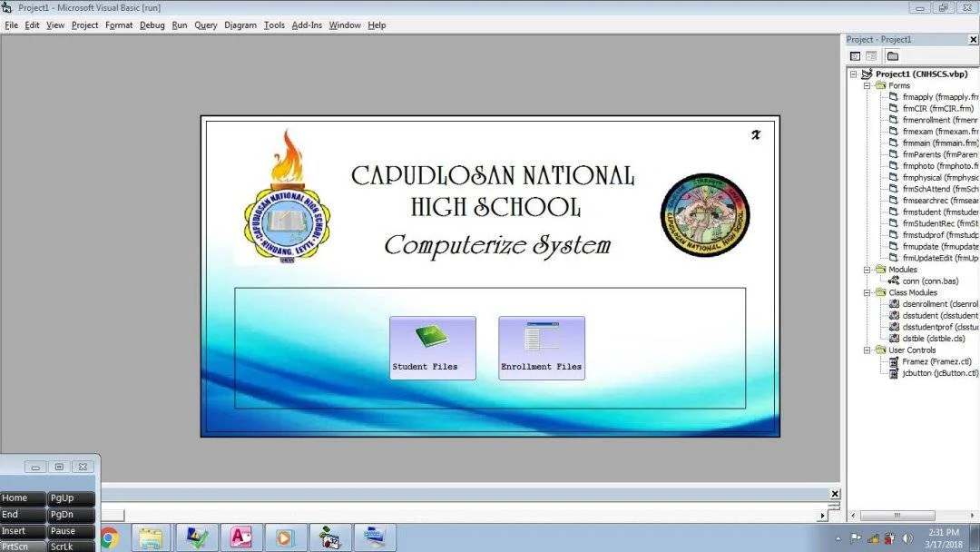
Task: Open the Debug menu
Action: pyautogui.click(x=152, y=25)
